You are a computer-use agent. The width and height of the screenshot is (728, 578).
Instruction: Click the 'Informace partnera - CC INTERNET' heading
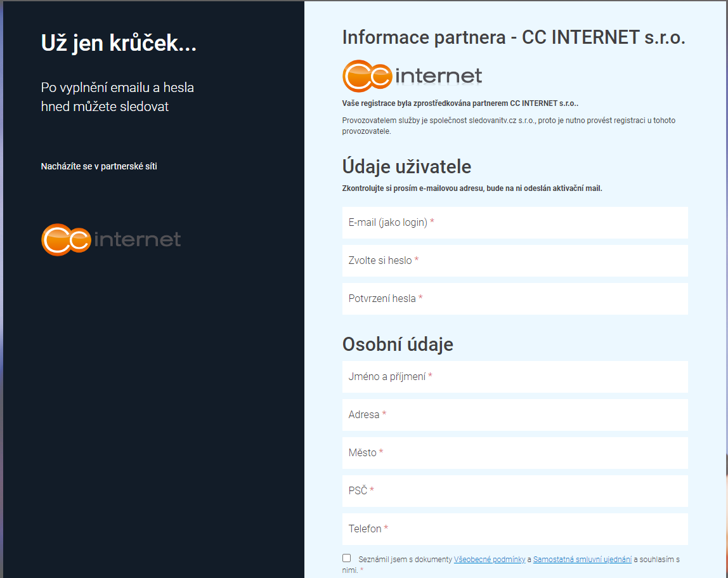(x=514, y=37)
